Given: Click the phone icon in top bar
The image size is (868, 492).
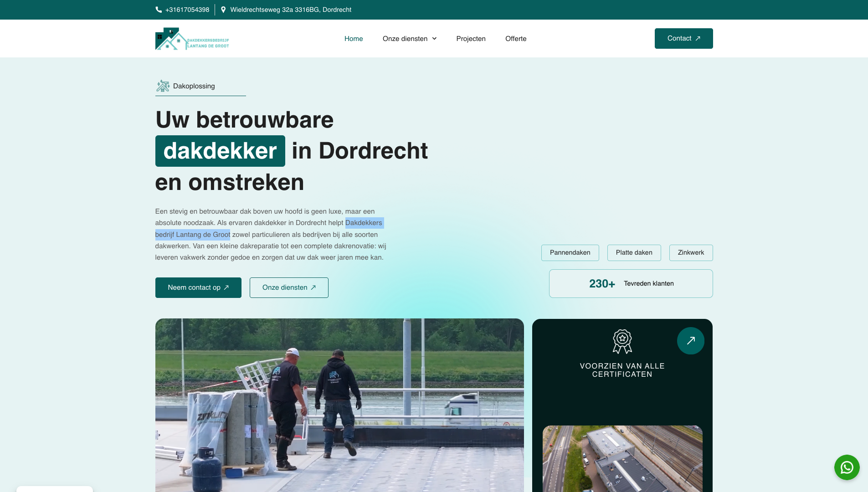Looking at the screenshot, I should [x=159, y=10].
